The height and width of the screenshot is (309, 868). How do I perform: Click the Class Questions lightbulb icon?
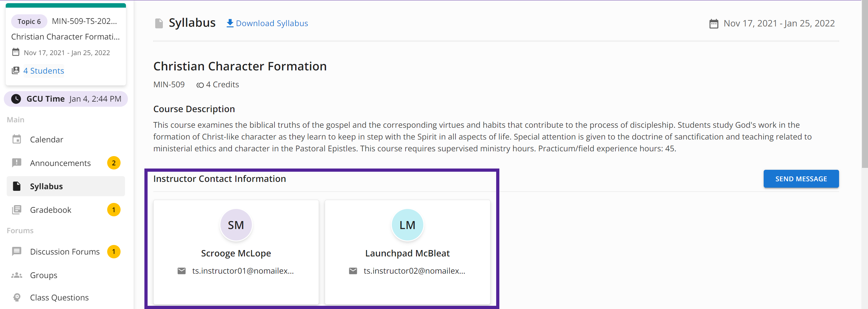click(17, 297)
